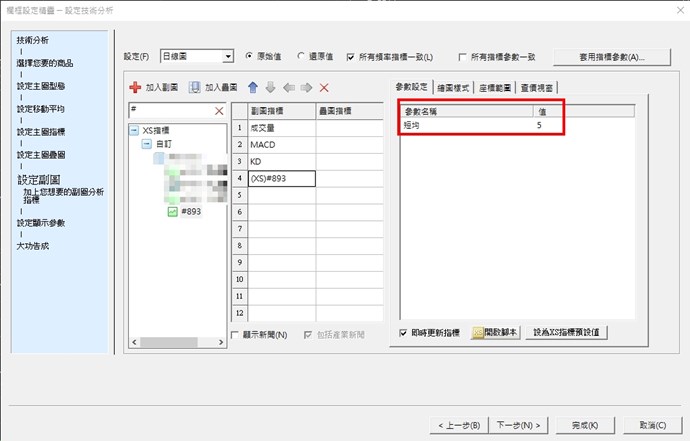Viewport: 690px width, 441px height.
Task: Select the #893 indicator in tree
Action: tap(190, 211)
